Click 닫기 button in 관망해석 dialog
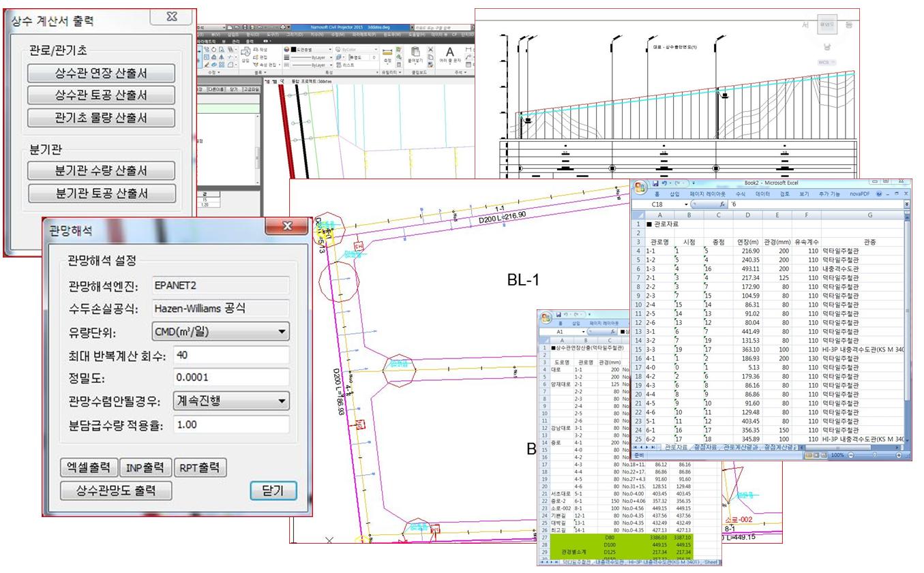Viewport: 924px width, 573px height. (273, 490)
